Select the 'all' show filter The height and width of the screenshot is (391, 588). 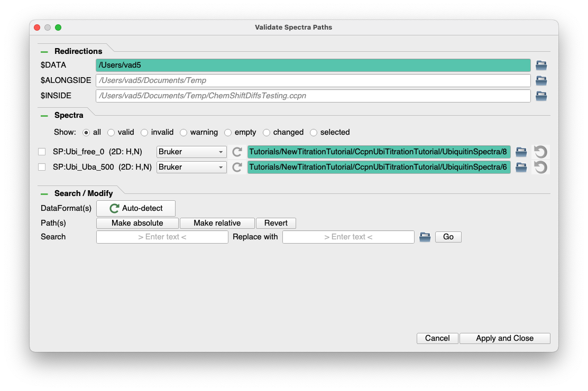[x=86, y=132]
